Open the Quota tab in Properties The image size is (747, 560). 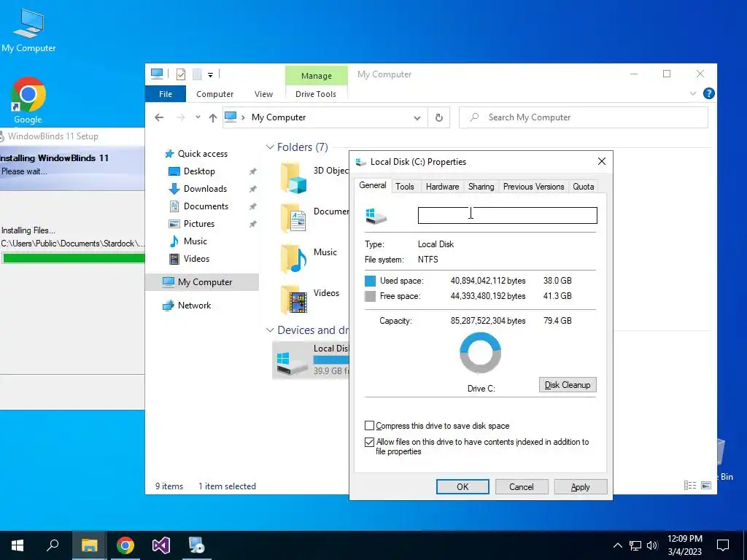[583, 187]
